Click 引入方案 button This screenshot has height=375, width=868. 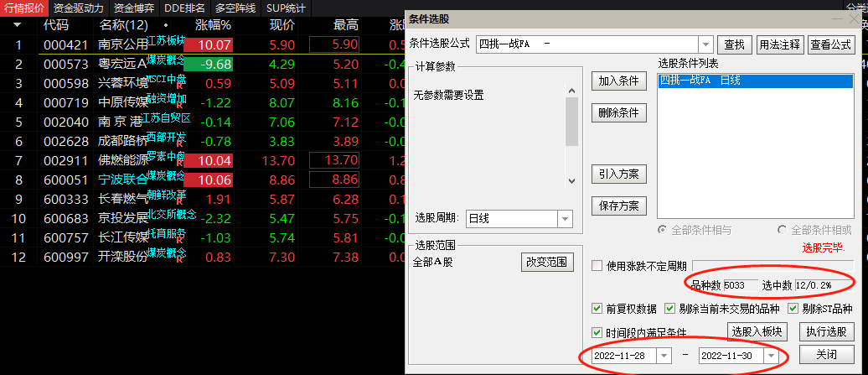coord(619,174)
